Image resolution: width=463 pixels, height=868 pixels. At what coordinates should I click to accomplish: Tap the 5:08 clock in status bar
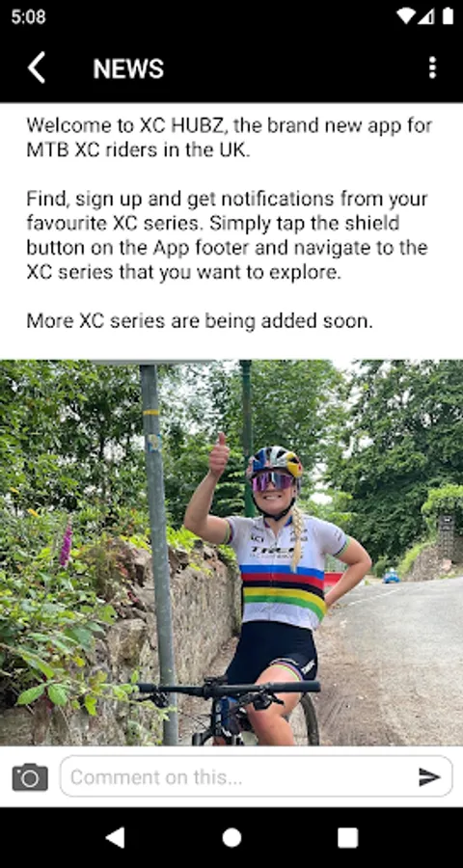[x=28, y=16]
